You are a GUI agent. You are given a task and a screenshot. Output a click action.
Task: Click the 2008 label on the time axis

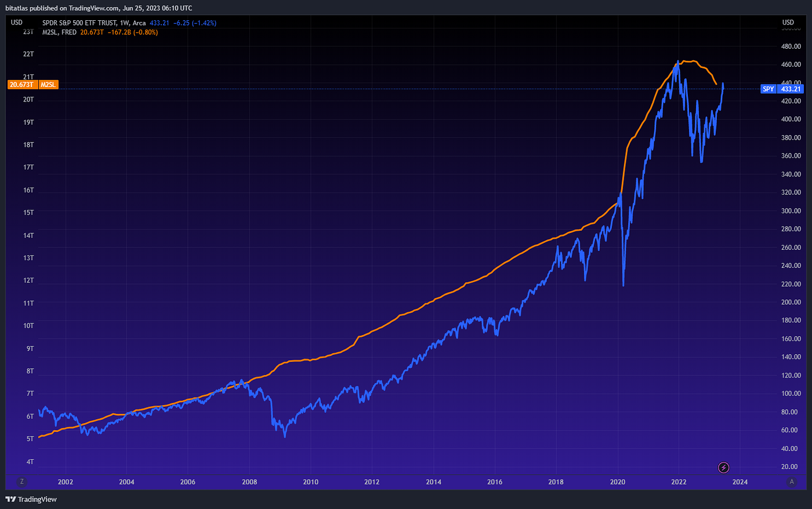(249, 482)
